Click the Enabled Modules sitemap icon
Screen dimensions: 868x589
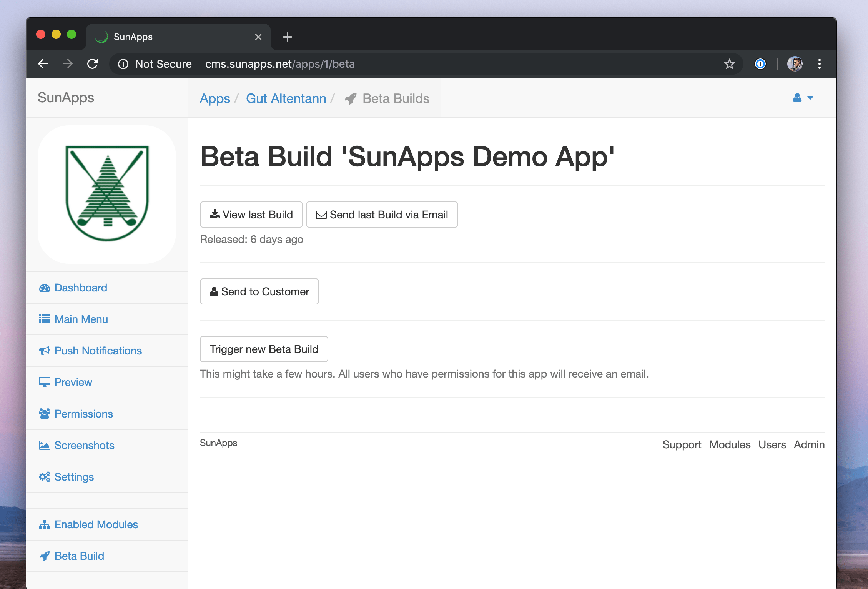tap(45, 524)
